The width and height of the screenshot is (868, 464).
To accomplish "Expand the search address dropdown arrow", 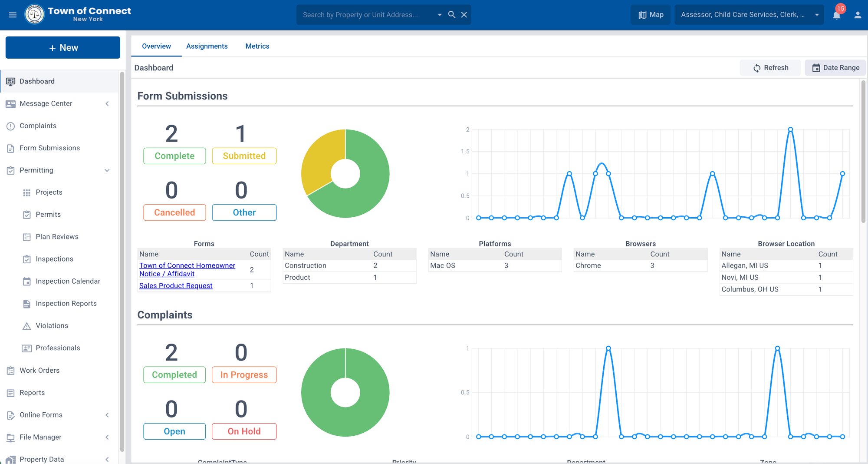I will click(440, 15).
